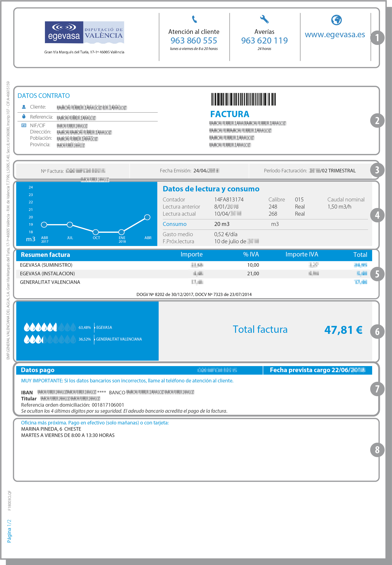Image resolution: width=392 pixels, height=565 pixels.
Task: Click the Gasto medio 0,52 €/día value
Action: tap(225, 234)
